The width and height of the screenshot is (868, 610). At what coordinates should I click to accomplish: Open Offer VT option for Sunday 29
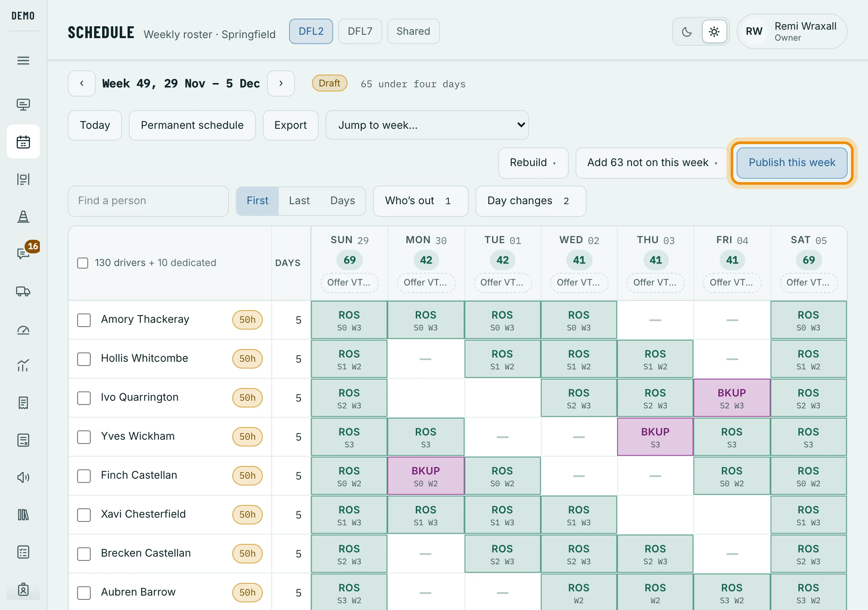point(349,283)
